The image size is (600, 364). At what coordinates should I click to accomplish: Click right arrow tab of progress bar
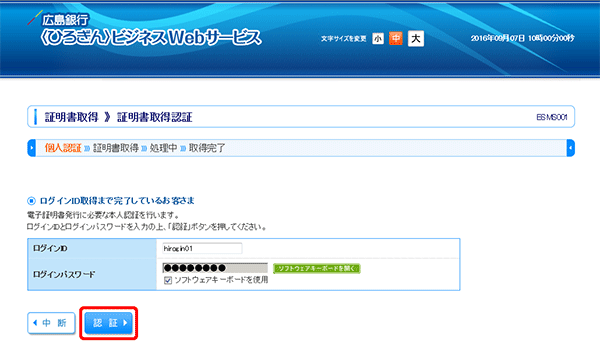(571, 148)
